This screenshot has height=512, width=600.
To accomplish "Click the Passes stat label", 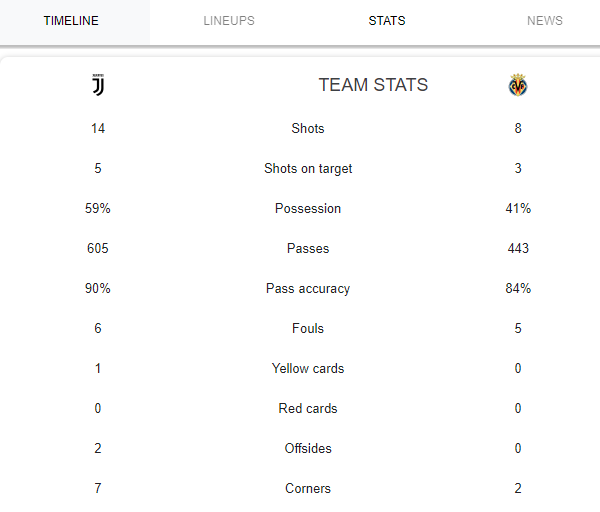I will (308, 248).
